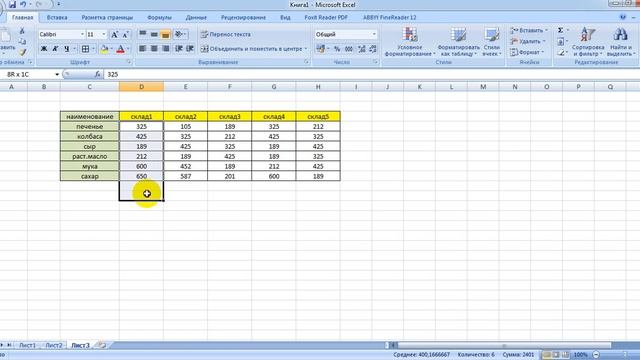Click the Decrease Indent icon
Viewport: 640px width, 360px height.
179,49
